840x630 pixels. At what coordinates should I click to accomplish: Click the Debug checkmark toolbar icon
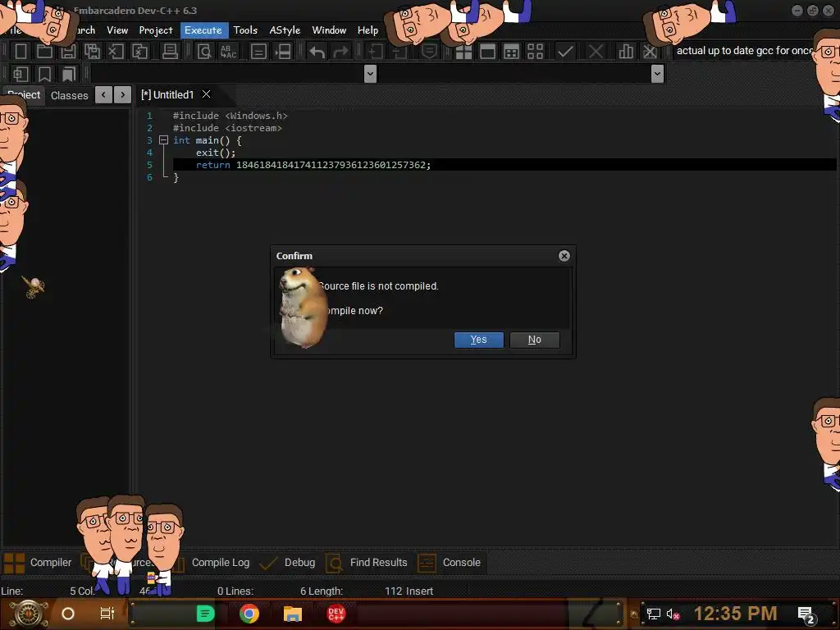(x=565, y=52)
